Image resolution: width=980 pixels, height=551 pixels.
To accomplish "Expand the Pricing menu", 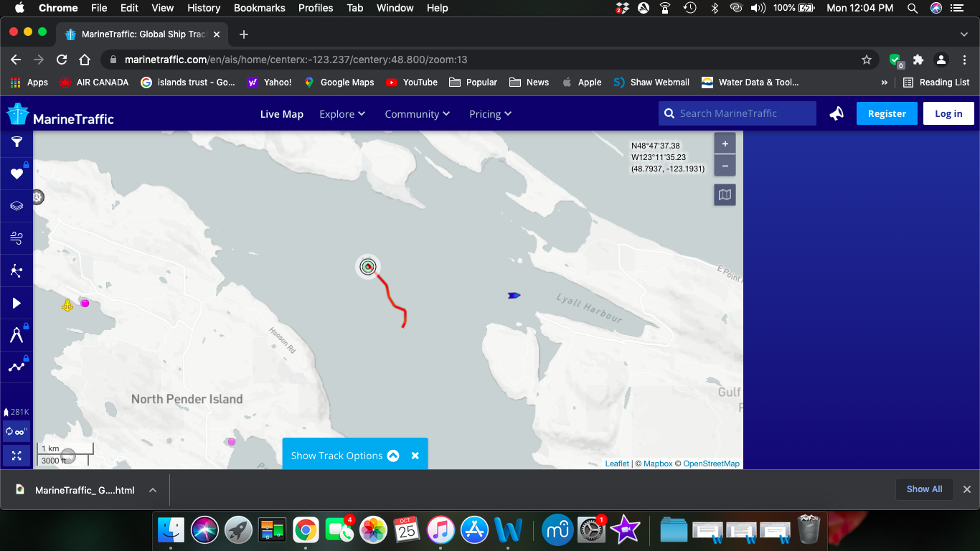I will point(491,114).
